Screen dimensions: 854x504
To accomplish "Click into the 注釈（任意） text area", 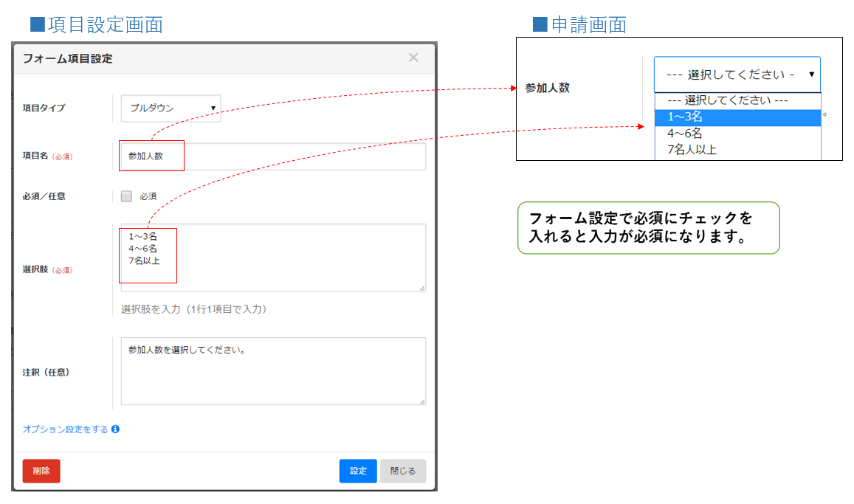I will tap(273, 371).
